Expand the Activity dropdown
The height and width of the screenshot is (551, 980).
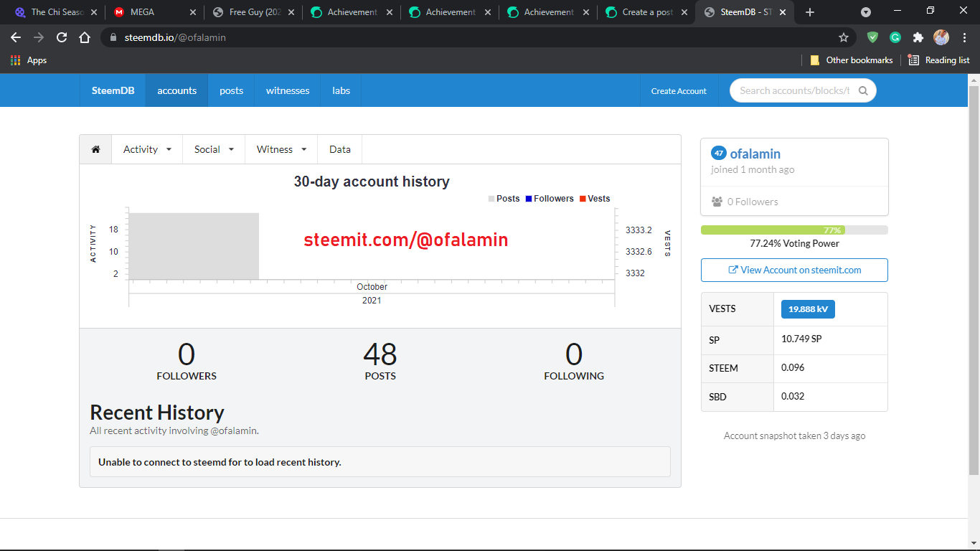(147, 149)
